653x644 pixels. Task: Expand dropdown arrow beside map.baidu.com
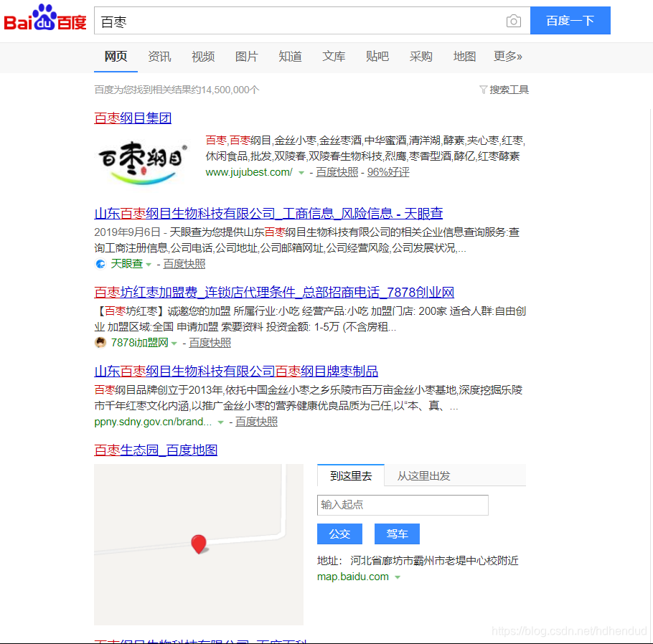(398, 577)
